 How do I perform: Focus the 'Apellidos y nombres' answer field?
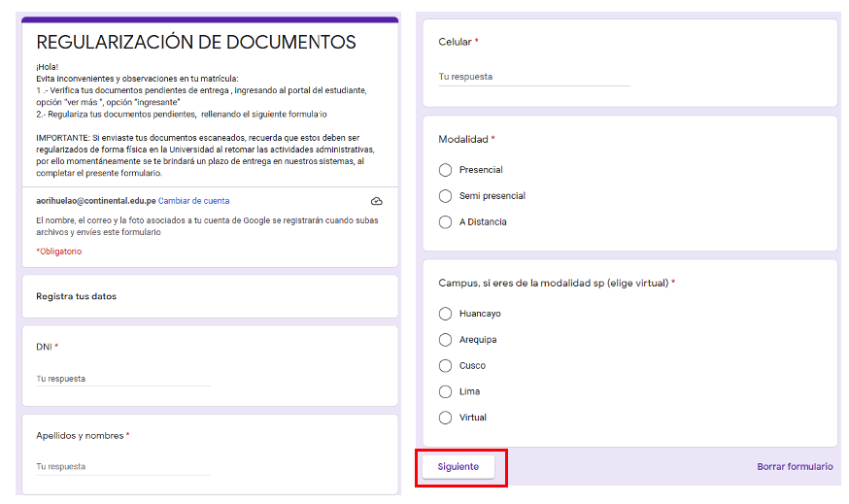[122, 467]
